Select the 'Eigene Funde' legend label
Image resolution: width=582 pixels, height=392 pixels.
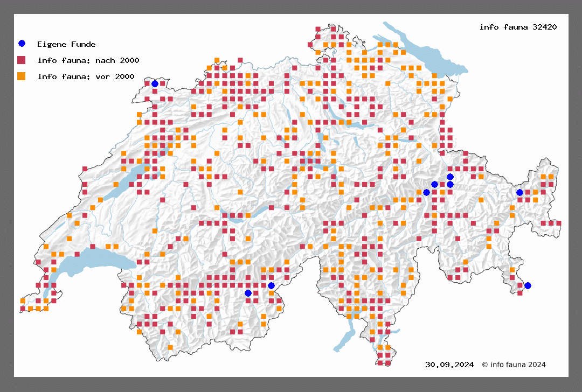pyautogui.click(x=66, y=44)
